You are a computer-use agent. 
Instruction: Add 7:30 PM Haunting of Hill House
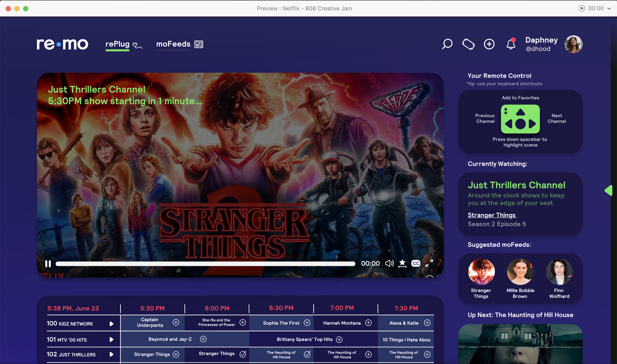(x=427, y=354)
